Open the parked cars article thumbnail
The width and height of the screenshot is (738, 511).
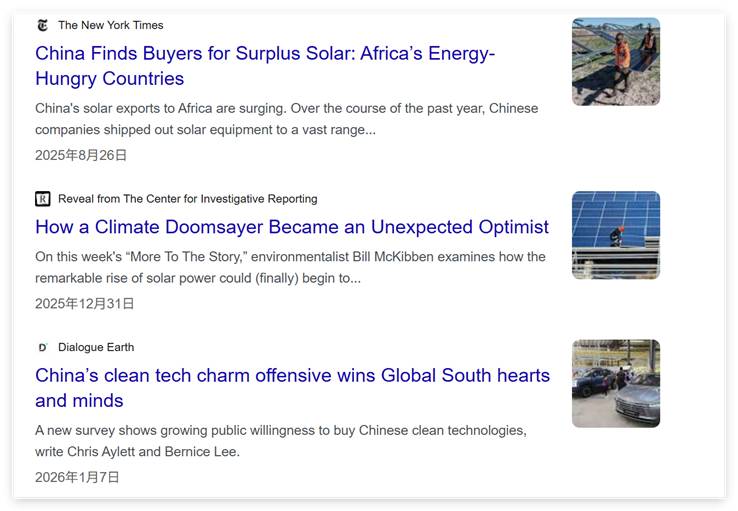click(615, 383)
